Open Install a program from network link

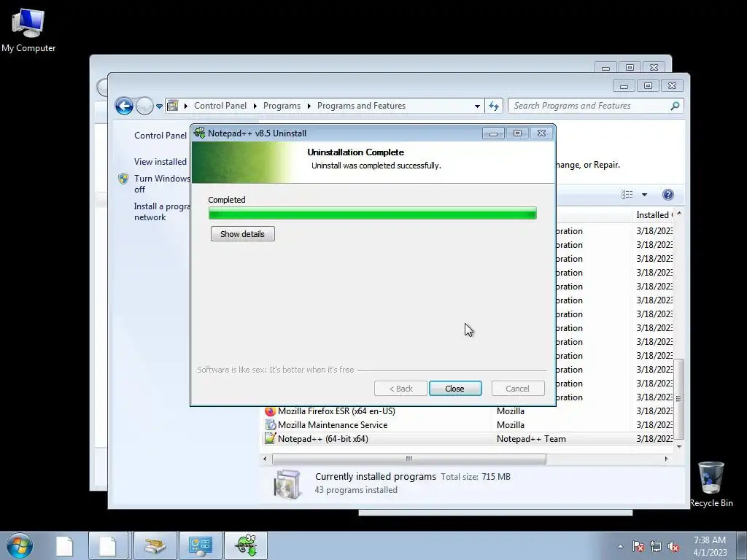click(162, 211)
